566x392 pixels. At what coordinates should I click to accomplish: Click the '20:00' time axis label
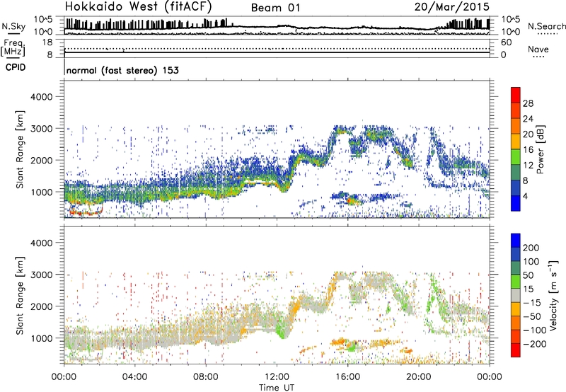[x=418, y=377]
